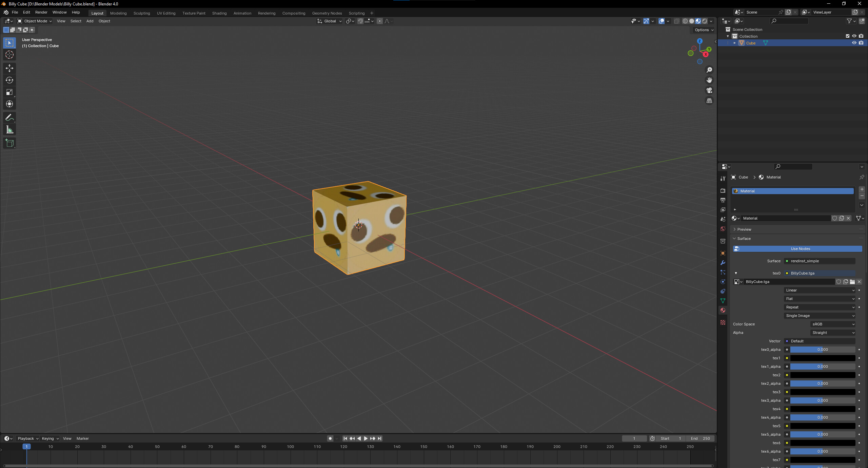Toggle camera view in viewport
Screen dimensions: 868x468
point(709,91)
